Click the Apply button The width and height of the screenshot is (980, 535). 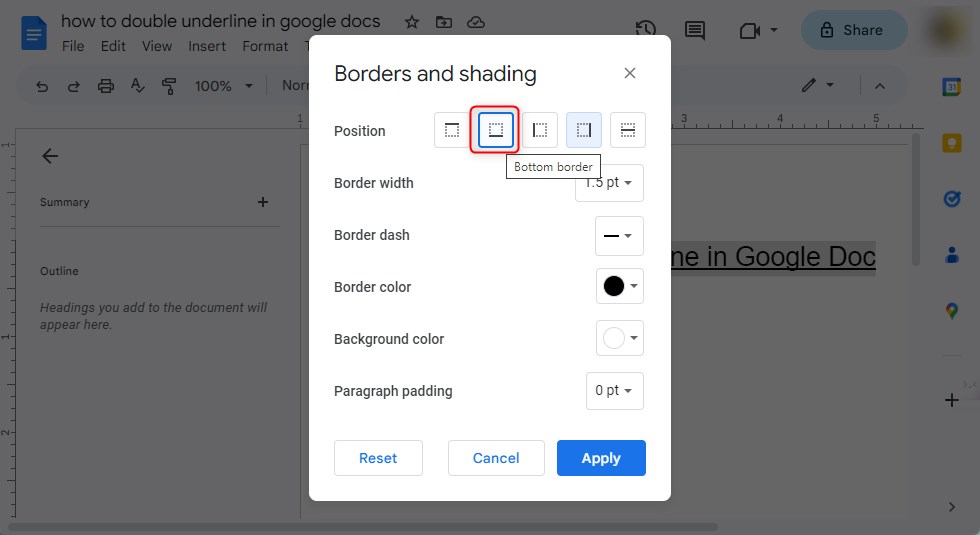[x=601, y=458]
